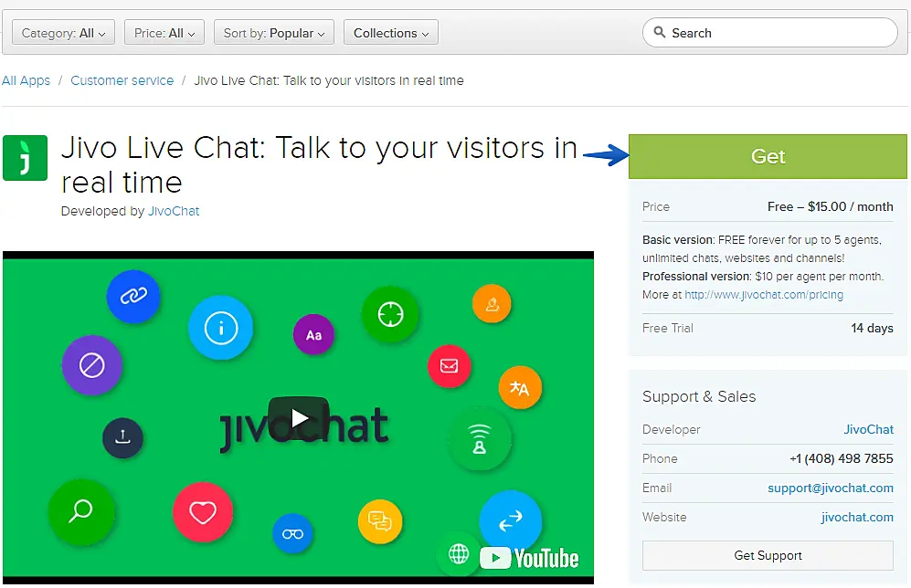Click the purple Aa text icon
911x588 pixels.
coord(313,335)
